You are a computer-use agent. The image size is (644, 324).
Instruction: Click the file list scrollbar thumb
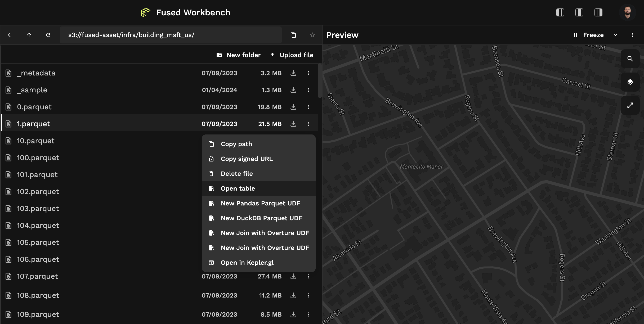tap(320, 81)
